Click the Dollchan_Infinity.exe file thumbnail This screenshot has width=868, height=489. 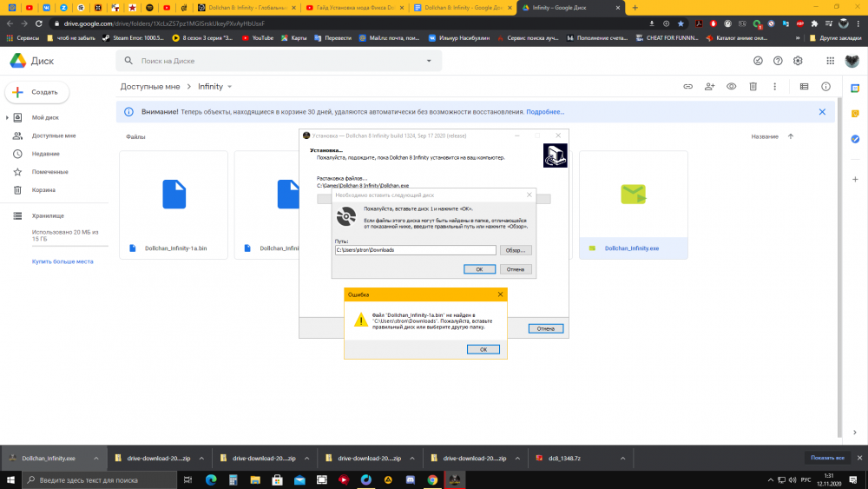633,194
